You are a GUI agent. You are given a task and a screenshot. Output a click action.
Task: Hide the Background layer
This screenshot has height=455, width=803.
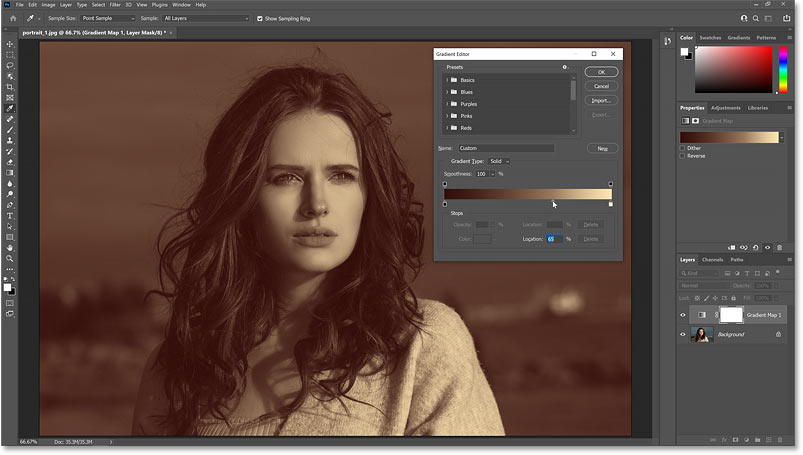(683, 335)
